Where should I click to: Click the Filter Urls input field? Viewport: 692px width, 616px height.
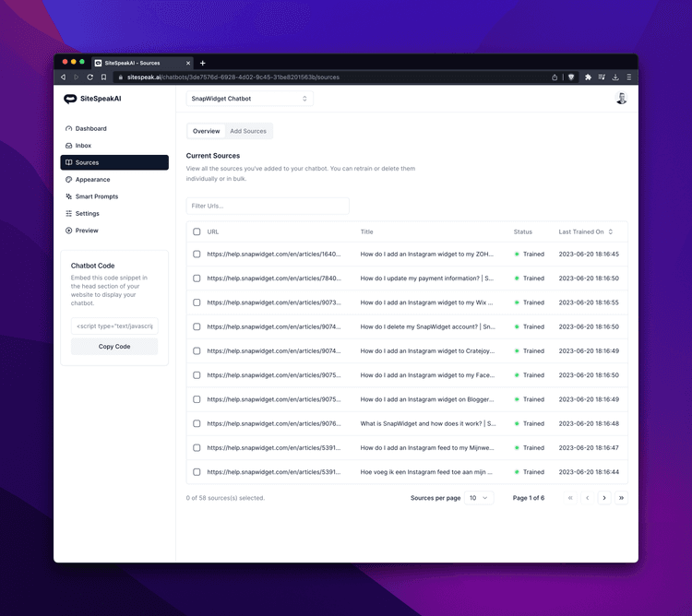pos(268,206)
